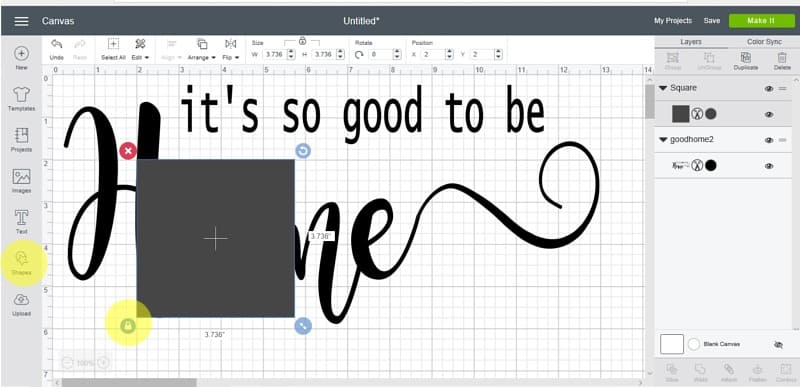Open My Projects
Screen dimensions: 800x387
673,21
